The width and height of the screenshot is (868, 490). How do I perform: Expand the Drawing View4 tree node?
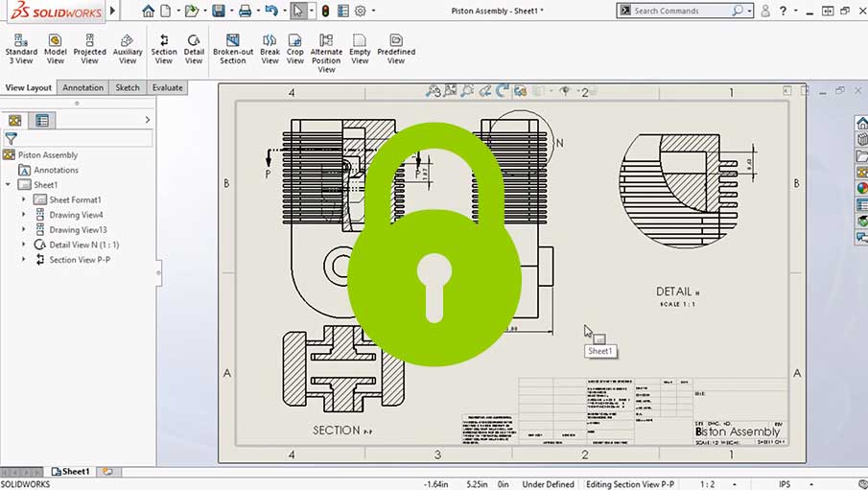coord(24,215)
